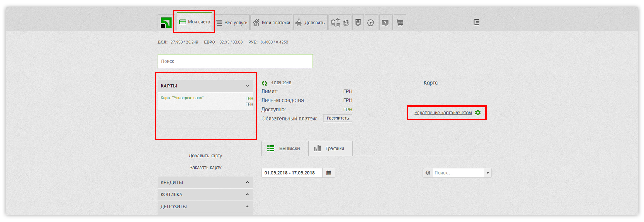Click the Ukrainian trident emblem icon
This screenshot has width=644, height=222.
(358, 22)
